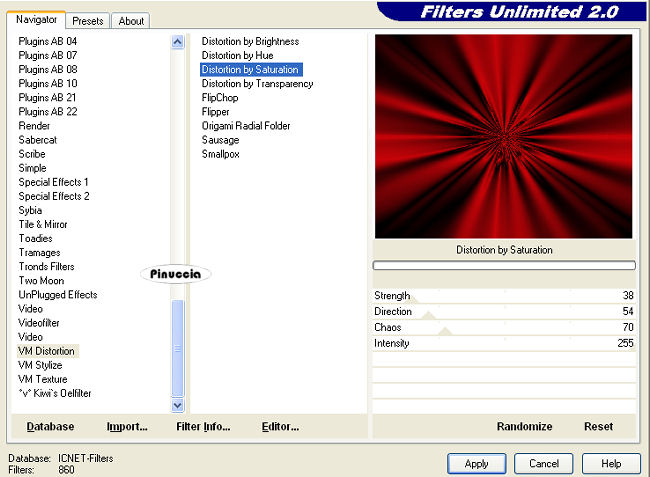Image resolution: width=650 pixels, height=477 pixels.
Task: Choose Tramages in the category list
Action: click(x=39, y=253)
